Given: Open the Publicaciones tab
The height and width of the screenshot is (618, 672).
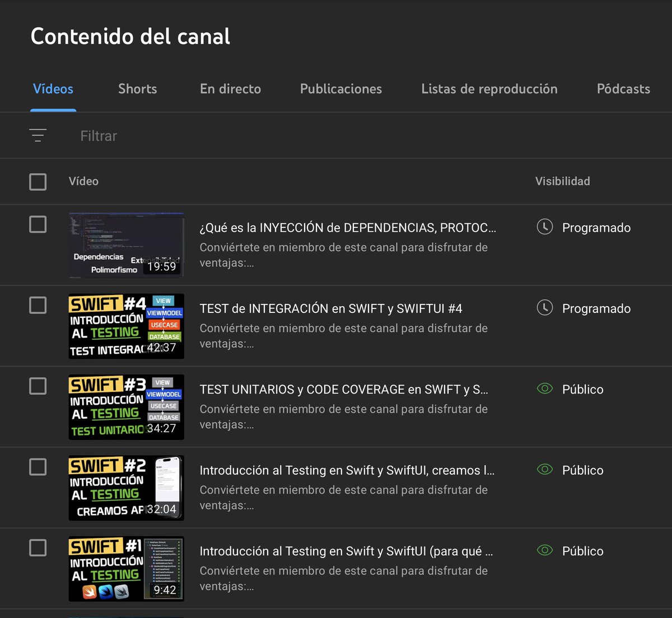Looking at the screenshot, I should (341, 89).
